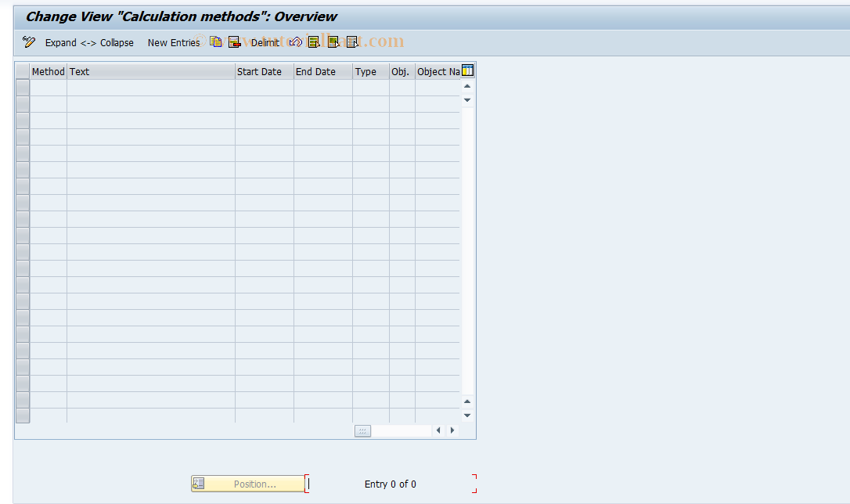Click the bottom scroll-up arrow
Viewport: 850px width, 504px height.
467,401
